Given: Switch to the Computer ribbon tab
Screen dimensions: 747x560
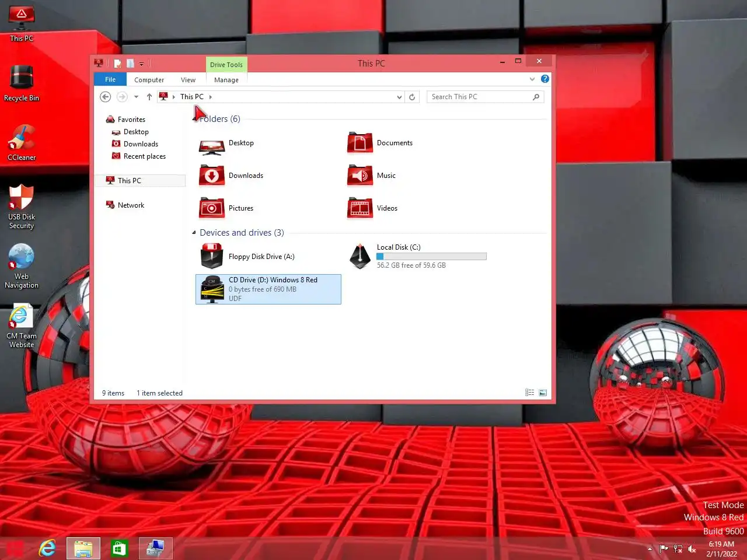Looking at the screenshot, I should point(149,80).
